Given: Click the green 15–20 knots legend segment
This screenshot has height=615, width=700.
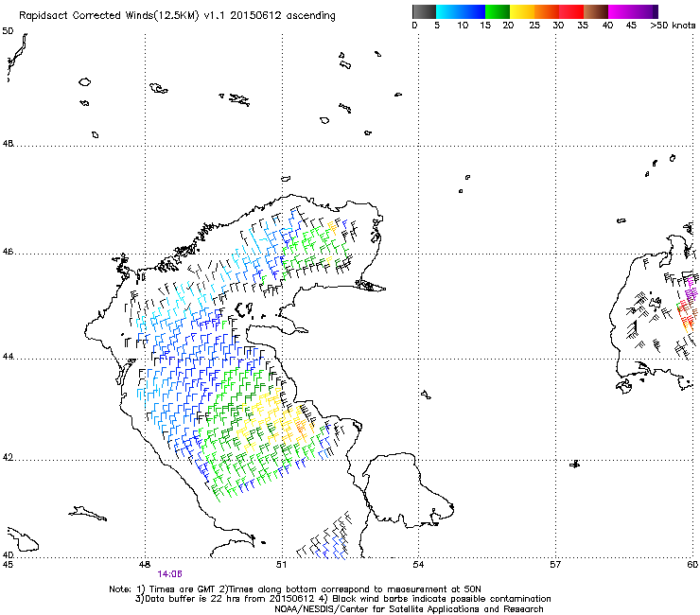Looking at the screenshot, I should (x=498, y=11).
